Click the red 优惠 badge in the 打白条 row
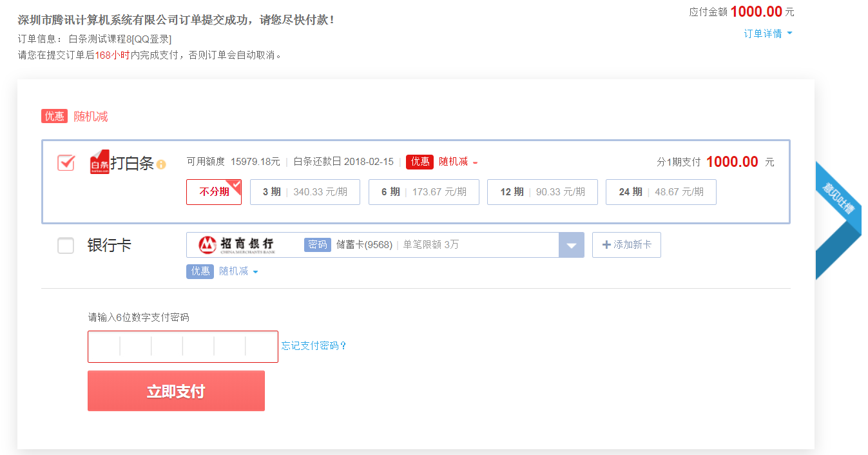 [x=420, y=162]
